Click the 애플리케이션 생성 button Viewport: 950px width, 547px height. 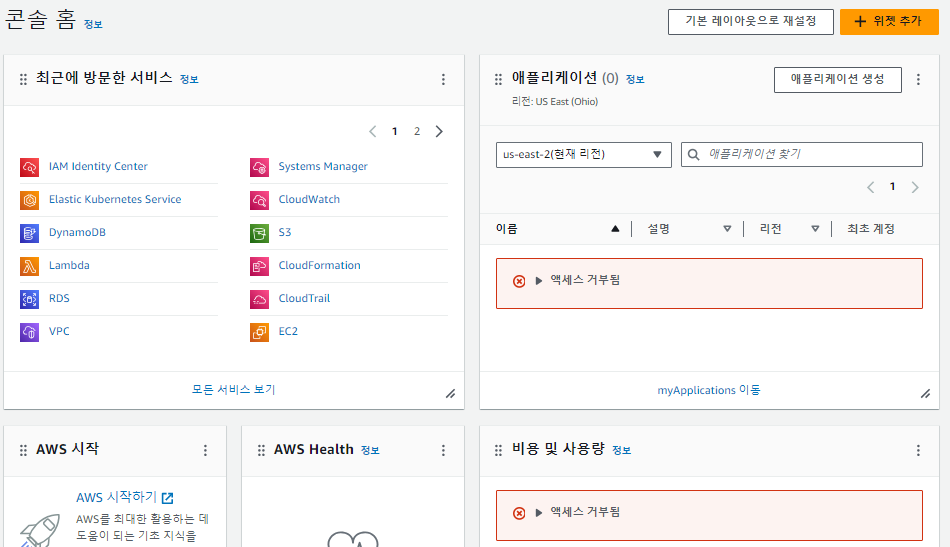coord(837,79)
